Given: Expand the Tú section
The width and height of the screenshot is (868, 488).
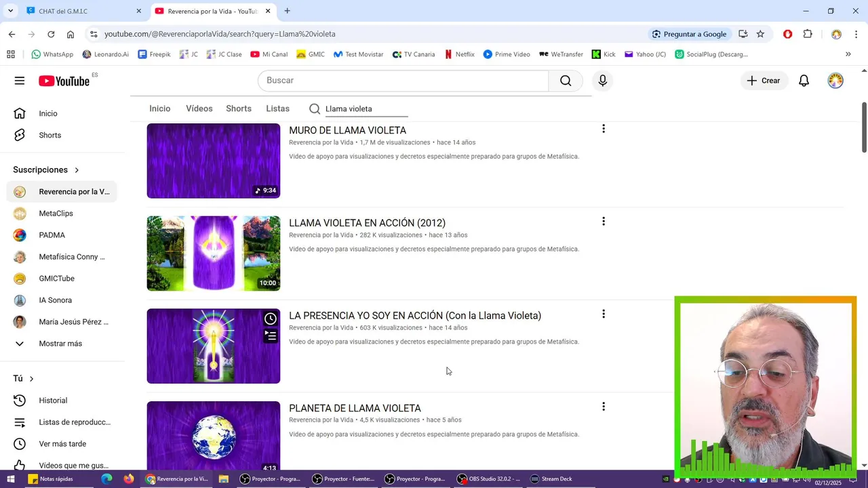Looking at the screenshot, I should click(24, 379).
